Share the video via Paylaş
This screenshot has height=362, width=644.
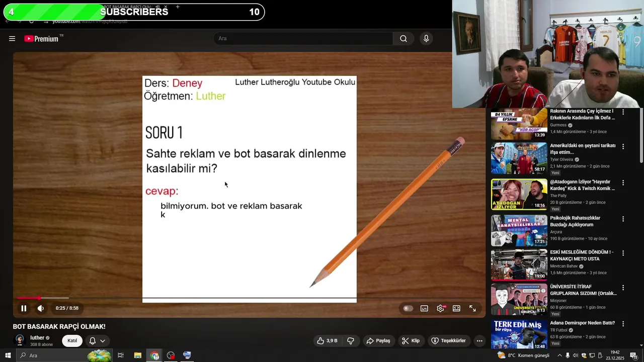[378, 341]
